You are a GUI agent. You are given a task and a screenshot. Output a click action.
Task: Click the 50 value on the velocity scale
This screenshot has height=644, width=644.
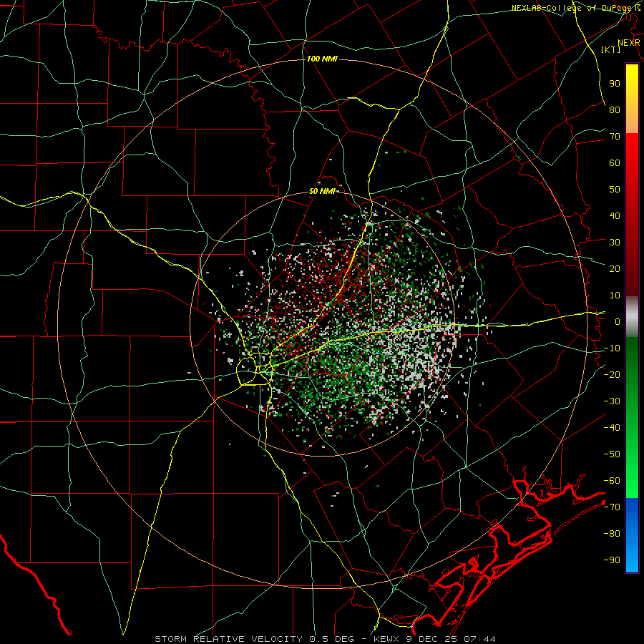615,190
